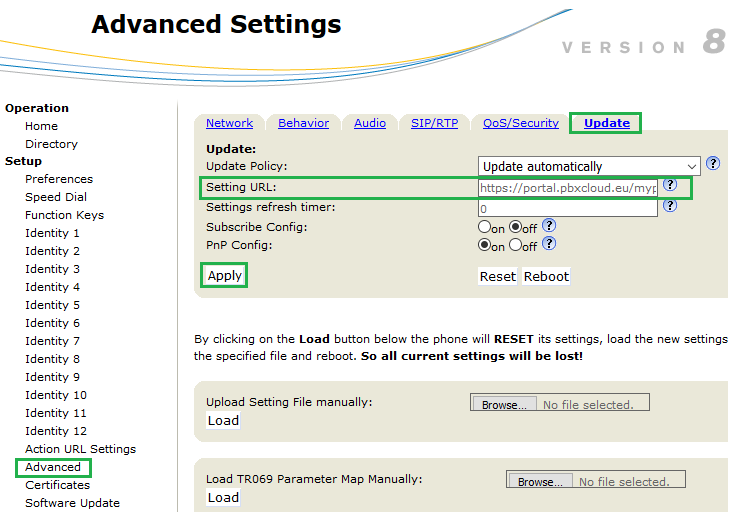This screenshot has height=516, width=732.
Task: Click the Reset button
Action: point(497,276)
